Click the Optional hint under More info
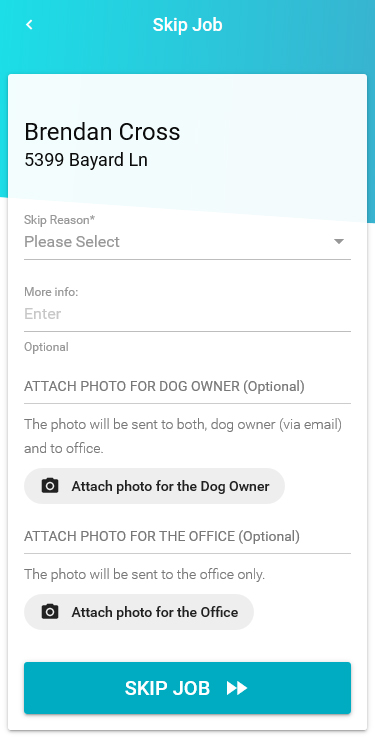This screenshot has height=750, width=375. coord(46,347)
